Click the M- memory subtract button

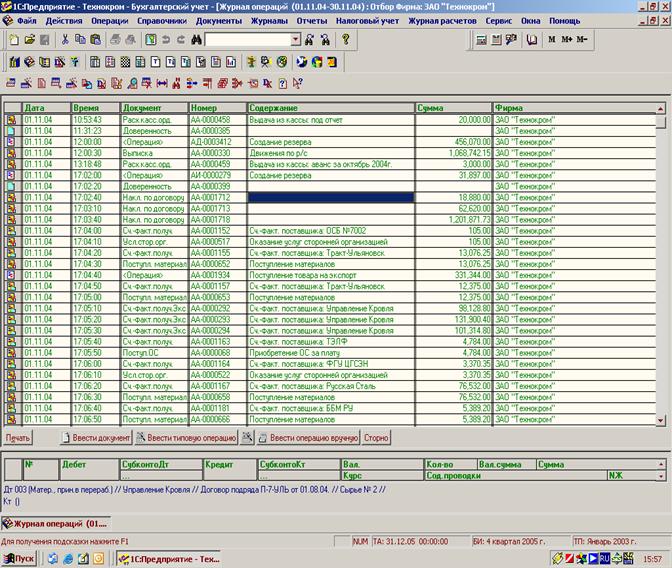[584, 39]
